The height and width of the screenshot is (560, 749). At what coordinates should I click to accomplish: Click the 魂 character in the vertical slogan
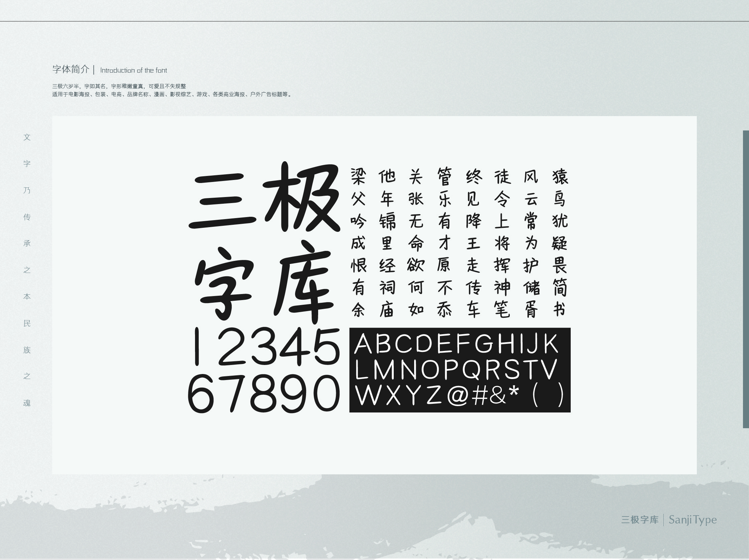[x=27, y=403]
